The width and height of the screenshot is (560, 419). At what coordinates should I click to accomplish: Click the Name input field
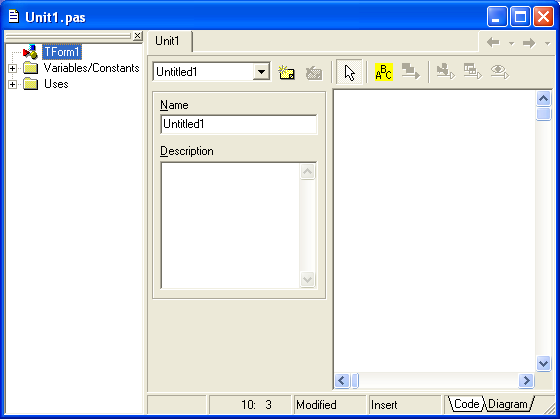click(x=239, y=124)
